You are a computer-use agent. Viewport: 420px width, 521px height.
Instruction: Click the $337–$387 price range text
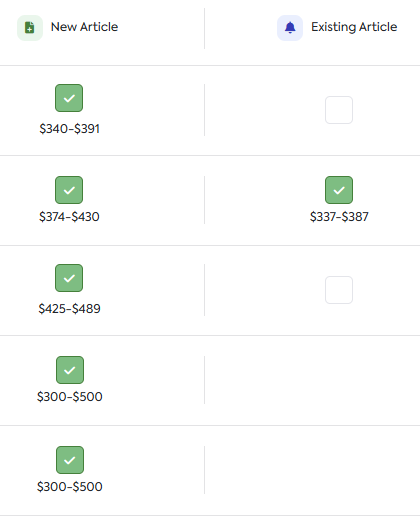click(339, 217)
